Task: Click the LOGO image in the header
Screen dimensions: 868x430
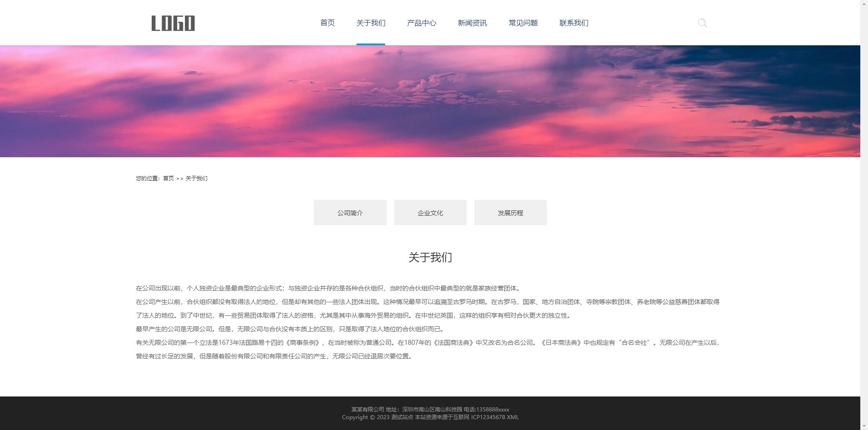Action: (174, 23)
